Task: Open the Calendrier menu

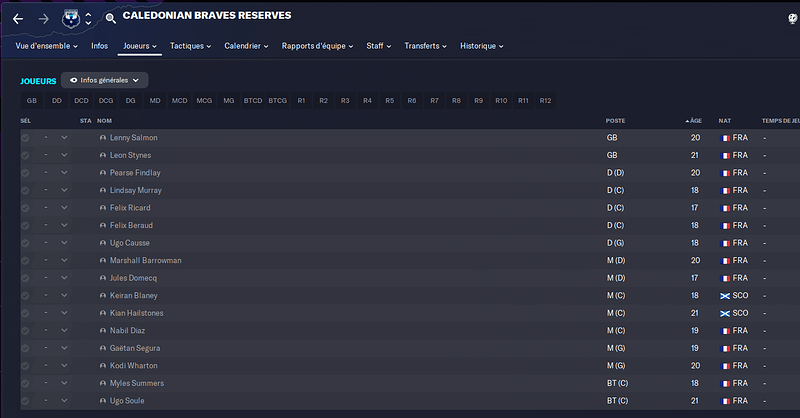Action: pyautogui.click(x=246, y=46)
